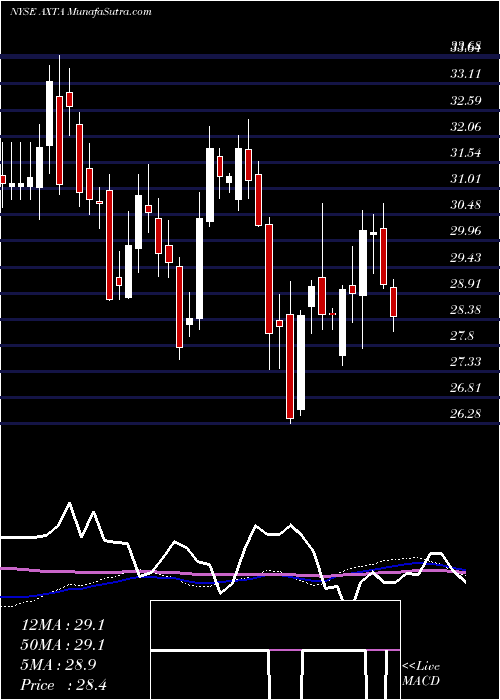Screen dimensions: 500x700
Task: Click the 50MA : 29.1 readout
Action: [63, 645]
